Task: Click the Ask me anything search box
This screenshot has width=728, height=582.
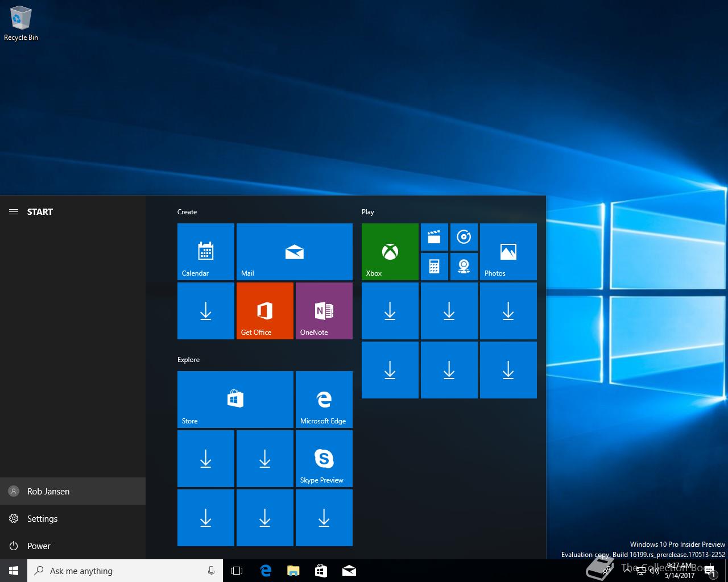Action: 125,571
